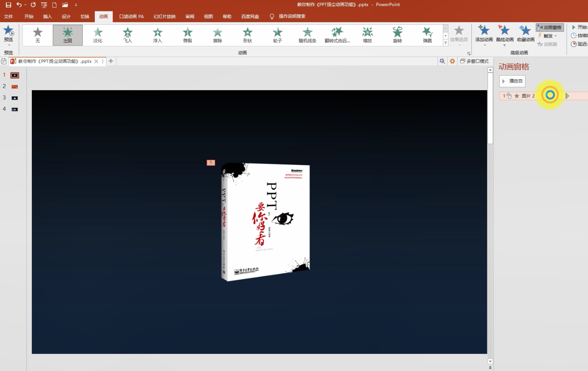Select the 图片 2 animation entry
The width and height of the screenshot is (588, 371).
click(x=544, y=96)
